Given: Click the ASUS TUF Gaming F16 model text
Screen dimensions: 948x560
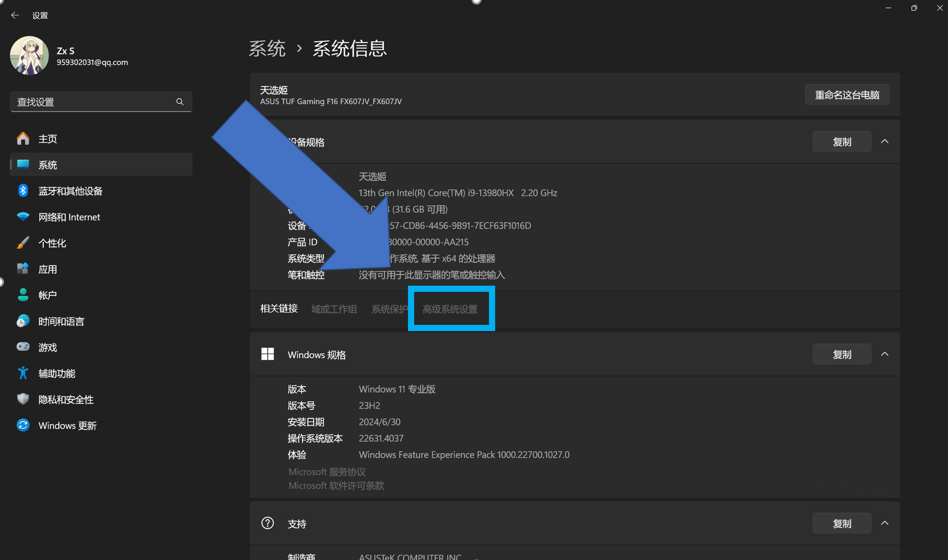Looking at the screenshot, I should (331, 102).
